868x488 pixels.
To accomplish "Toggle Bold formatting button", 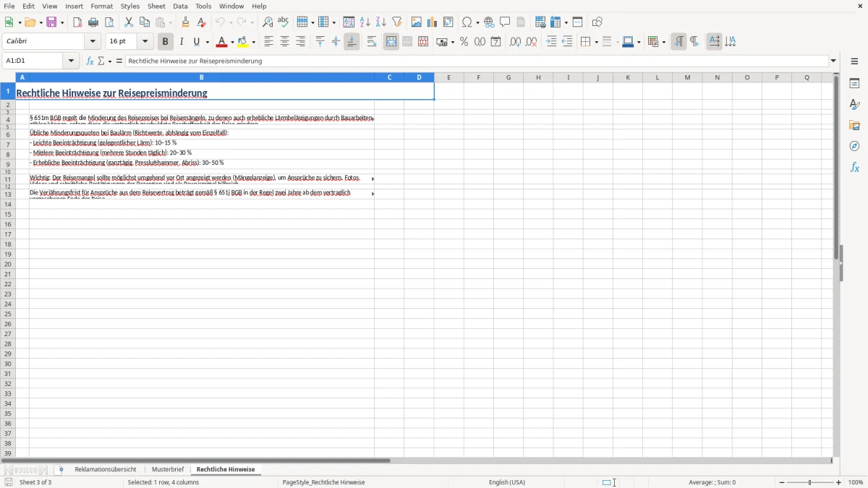I will (x=166, y=42).
